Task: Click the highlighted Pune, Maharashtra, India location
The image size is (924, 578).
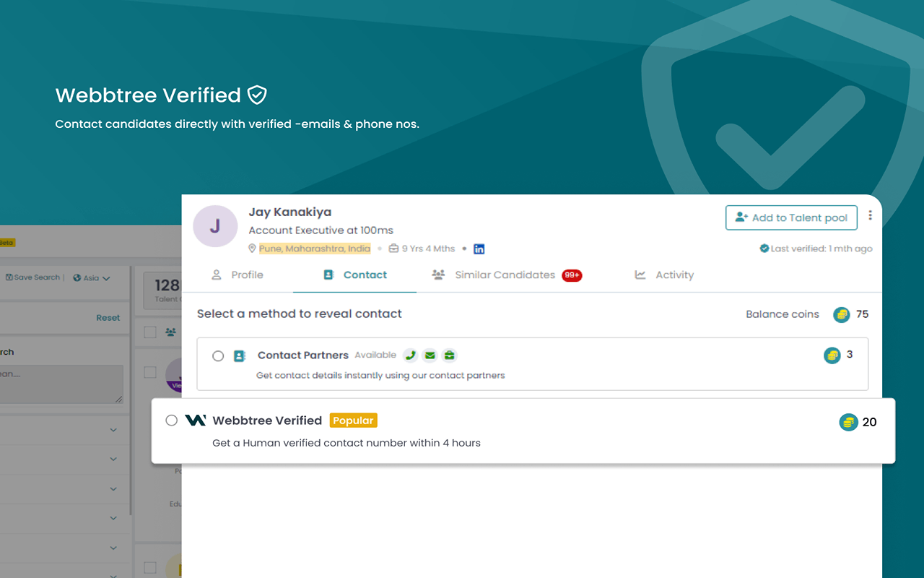Action: [315, 249]
